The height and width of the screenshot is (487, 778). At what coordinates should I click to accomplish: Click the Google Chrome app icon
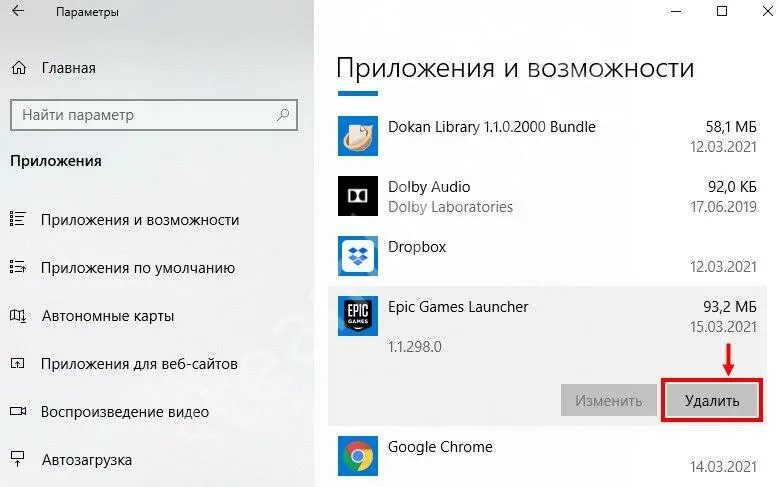(358, 456)
